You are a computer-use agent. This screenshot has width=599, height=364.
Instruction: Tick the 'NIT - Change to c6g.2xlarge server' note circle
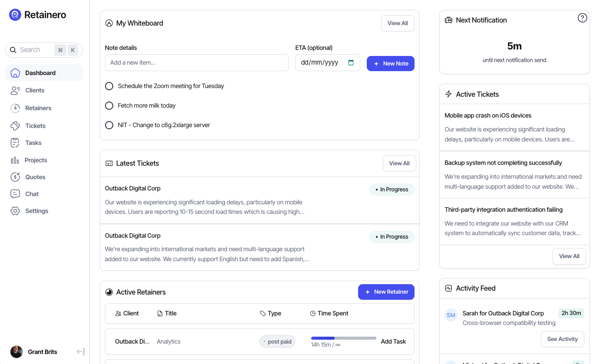coord(109,125)
